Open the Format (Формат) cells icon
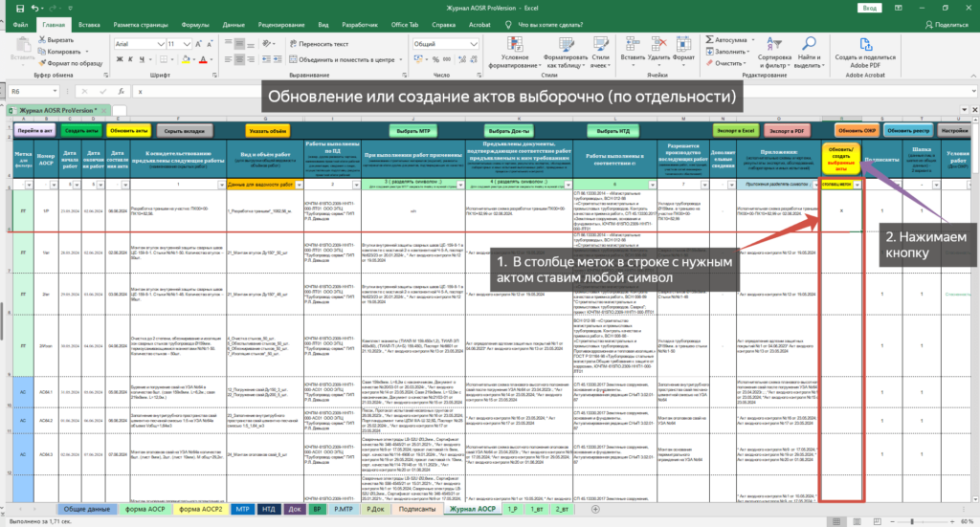 pyautogui.click(x=683, y=44)
